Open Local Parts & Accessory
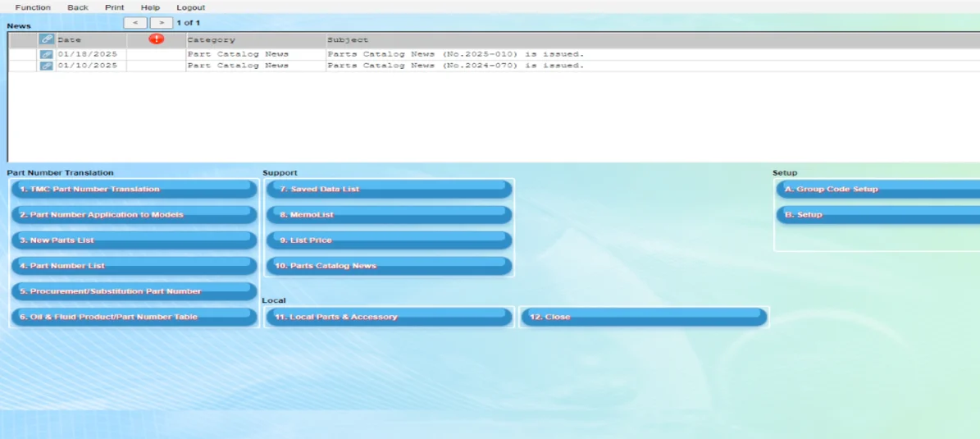The image size is (980, 439). [389, 317]
